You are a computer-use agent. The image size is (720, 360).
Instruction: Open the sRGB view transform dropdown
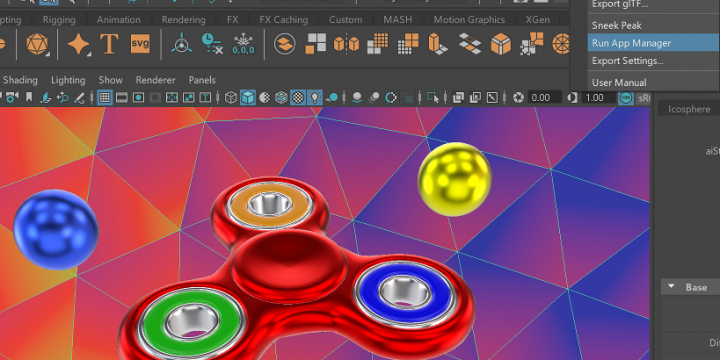[644, 98]
